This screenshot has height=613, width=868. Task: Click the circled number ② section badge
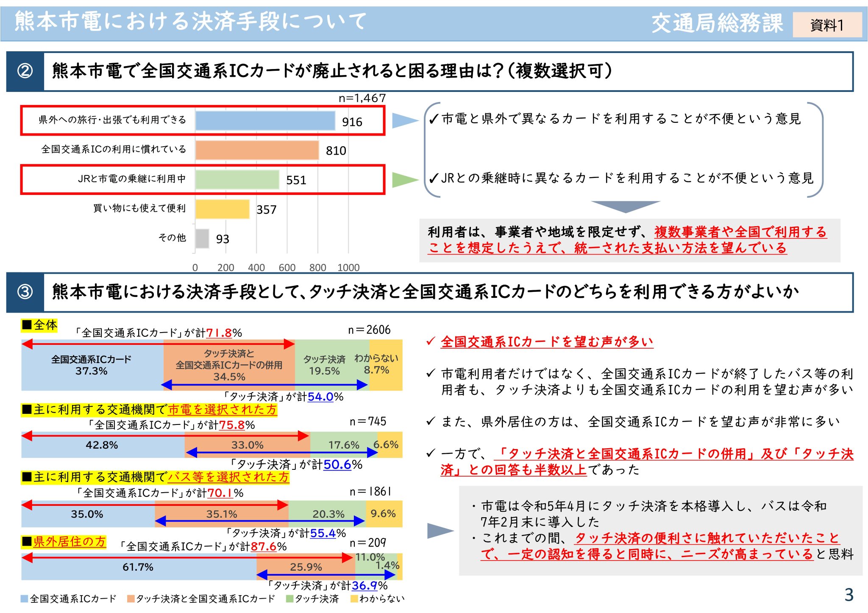pyautogui.click(x=25, y=71)
